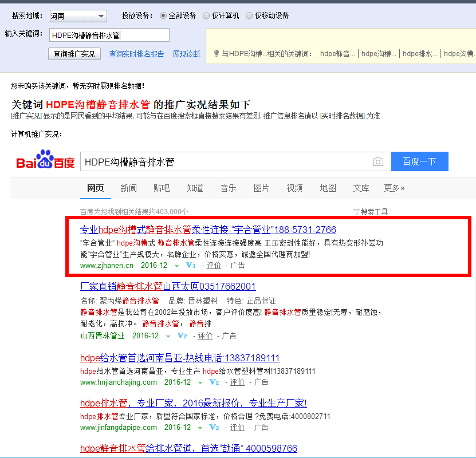The width and height of the screenshot is (476, 458).
Task: Focus the 输入关键词 keyword input field
Action: [x=109, y=35]
